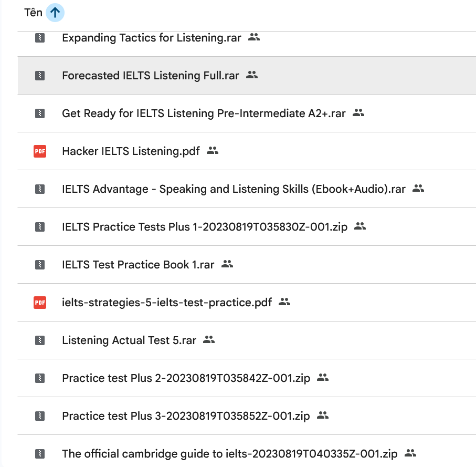476x467 pixels.
Task: Select IELTS Advantage Speaking and Listening Skills file
Action: tap(233, 189)
